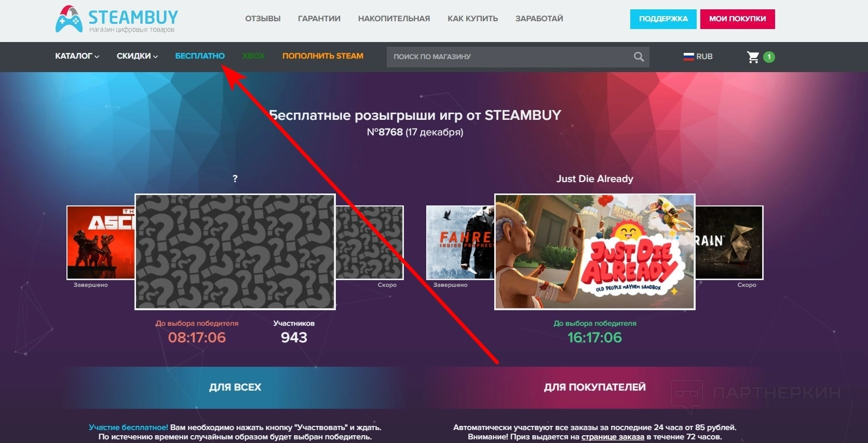Select the Fahrenheit finished giveaway thumbnail
The width and height of the screenshot is (868, 443).
[x=460, y=242]
